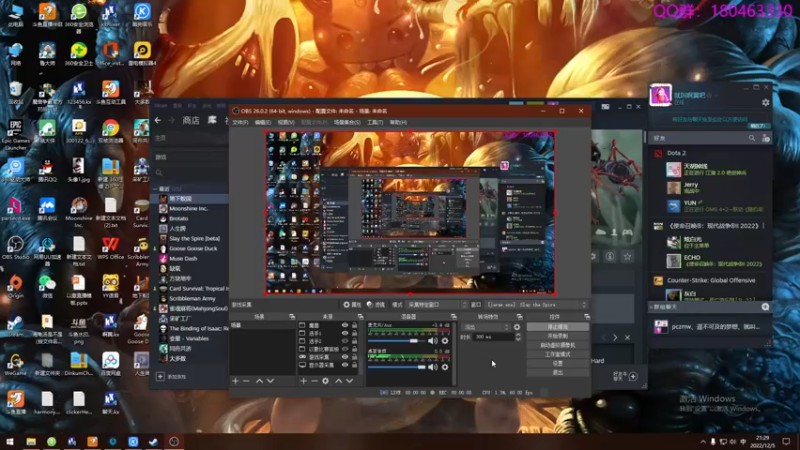This screenshot has height=450, width=800.
Task: Open the 文件(F) menu in OBS
Action: 240,122
